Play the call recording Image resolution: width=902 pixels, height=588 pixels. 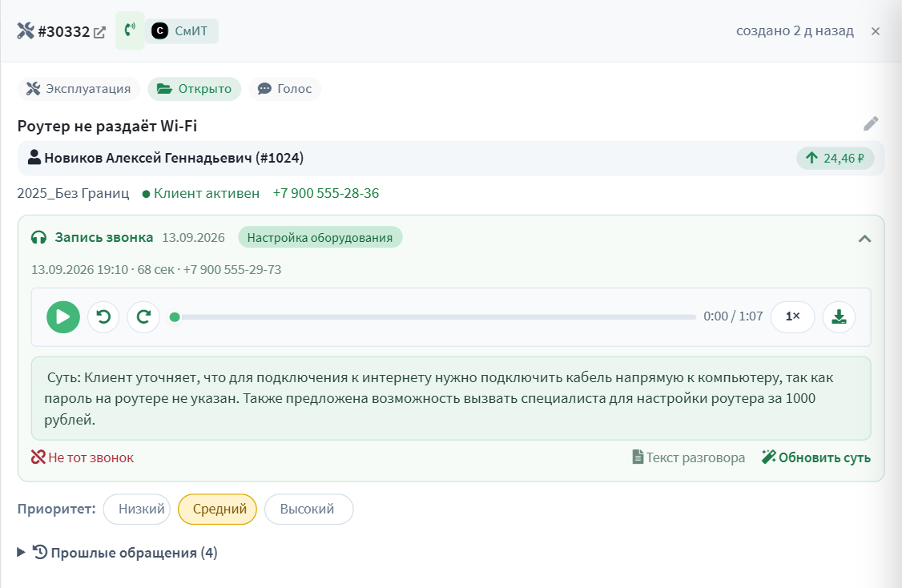pyautogui.click(x=63, y=317)
